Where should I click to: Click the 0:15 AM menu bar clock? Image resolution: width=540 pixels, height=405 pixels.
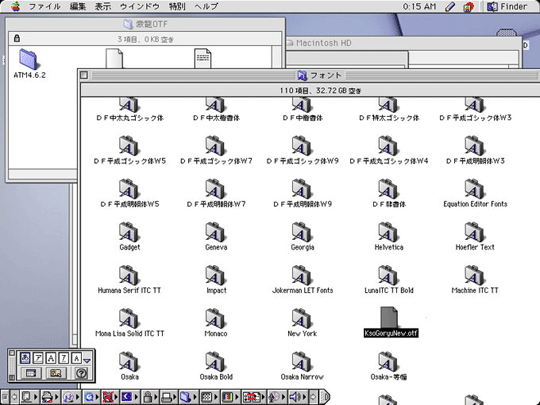(419, 6)
